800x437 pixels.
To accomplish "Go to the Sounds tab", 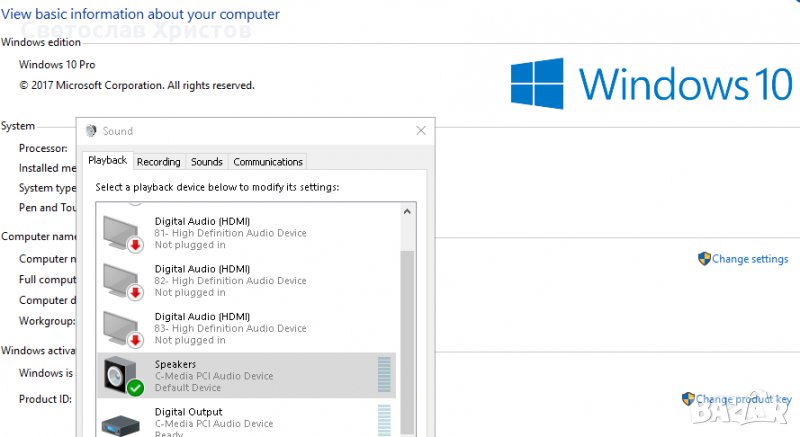I will pos(206,162).
